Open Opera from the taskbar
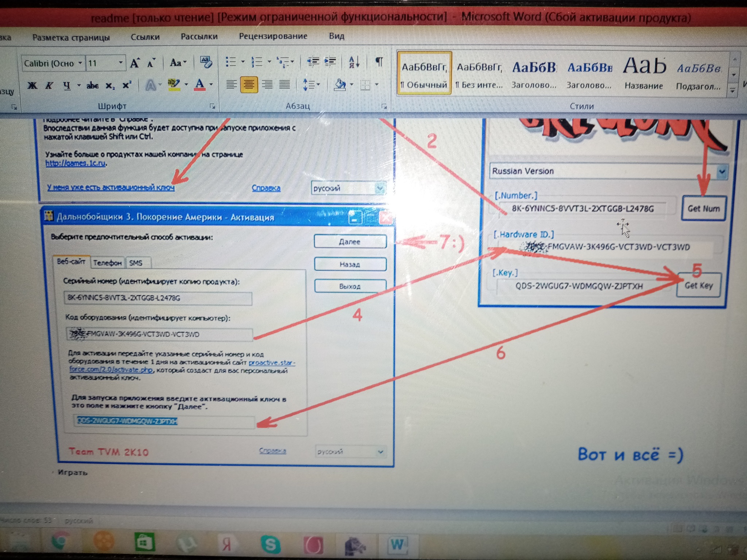This screenshot has height=560, width=747. coord(313,545)
